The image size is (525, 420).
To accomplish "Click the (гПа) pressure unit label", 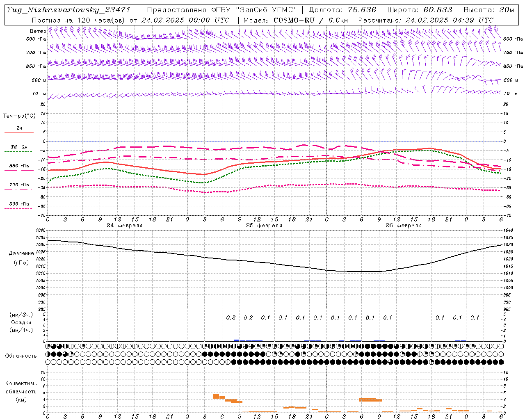I will (21, 263).
